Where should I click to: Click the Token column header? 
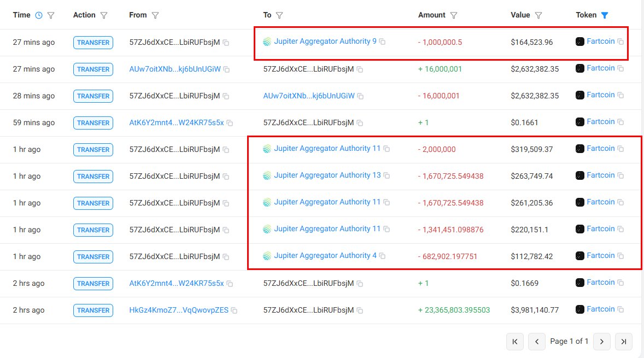pyautogui.click(x=586, y=15)
